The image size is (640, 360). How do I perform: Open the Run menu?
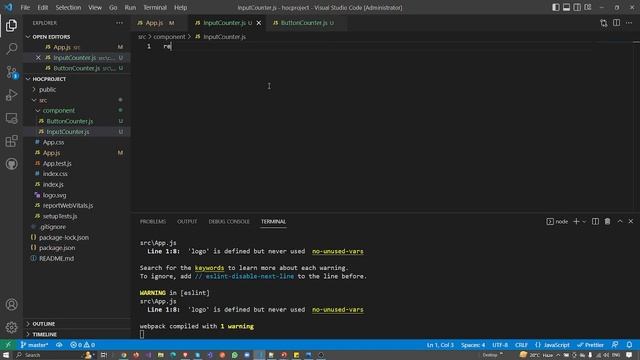click(130, 7)
